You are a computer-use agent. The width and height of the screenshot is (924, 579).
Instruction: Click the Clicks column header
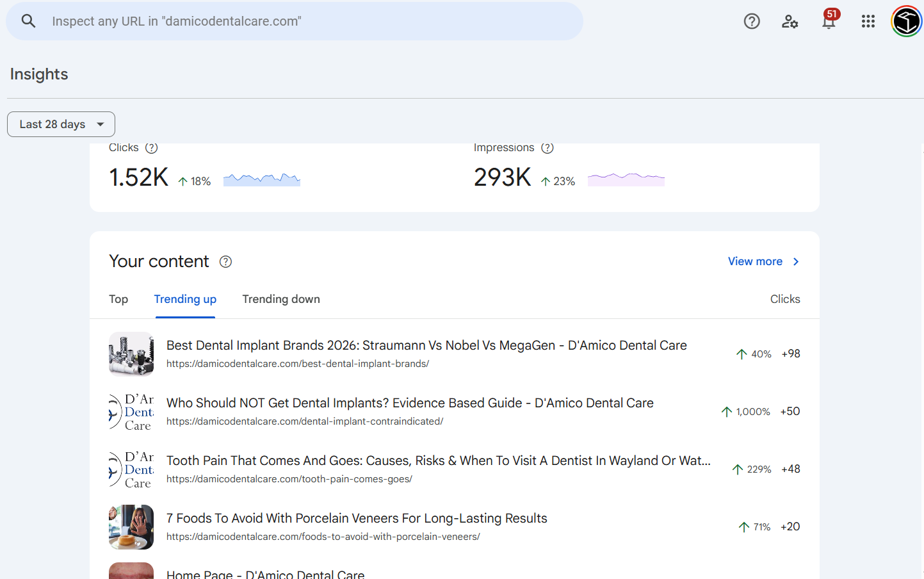785,299
